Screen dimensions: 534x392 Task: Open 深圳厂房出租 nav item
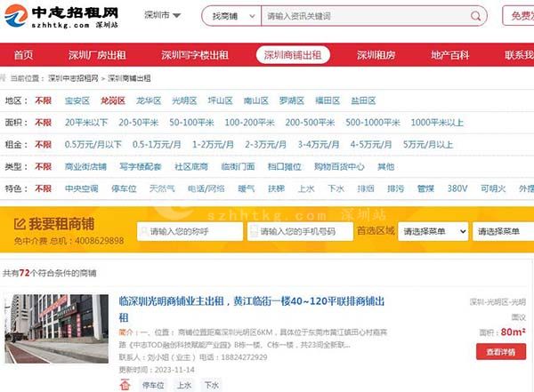pyautogui.click(x=97, y=55)
